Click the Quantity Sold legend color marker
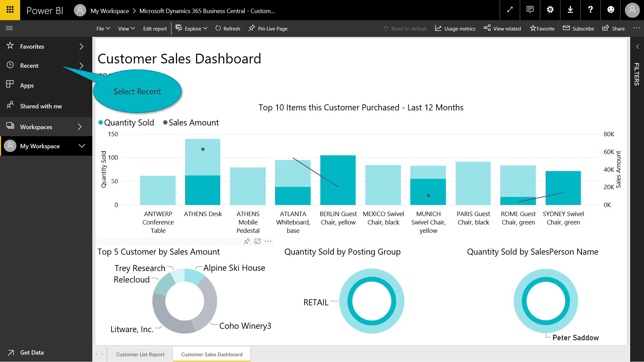 [100, 122]
